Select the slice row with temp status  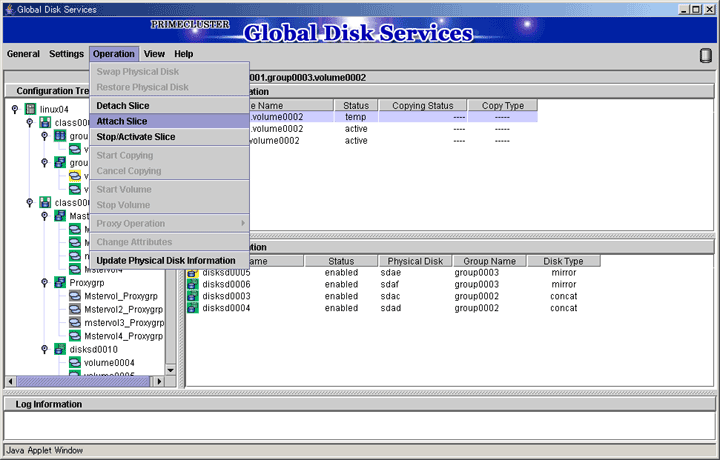pos(393,117)
